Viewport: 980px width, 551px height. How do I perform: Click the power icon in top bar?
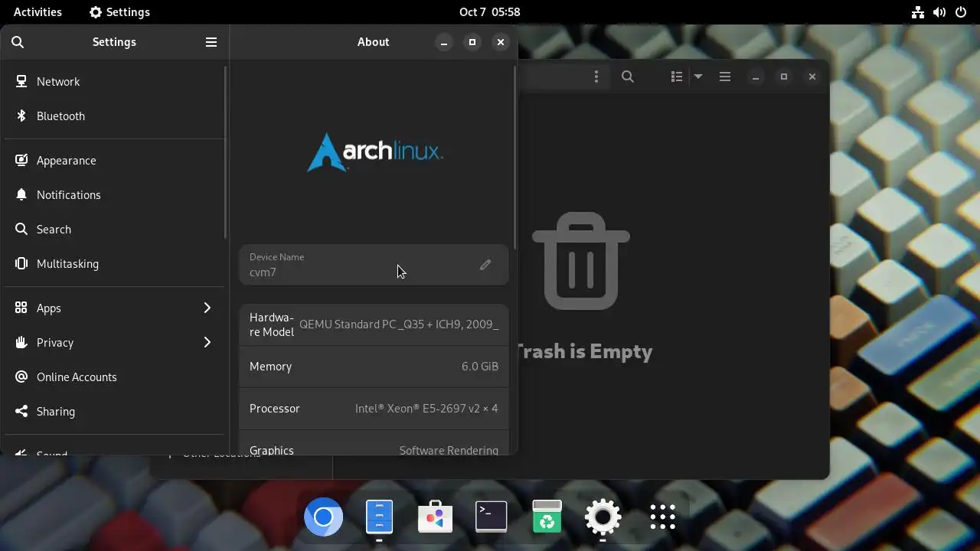coord(961,12)
